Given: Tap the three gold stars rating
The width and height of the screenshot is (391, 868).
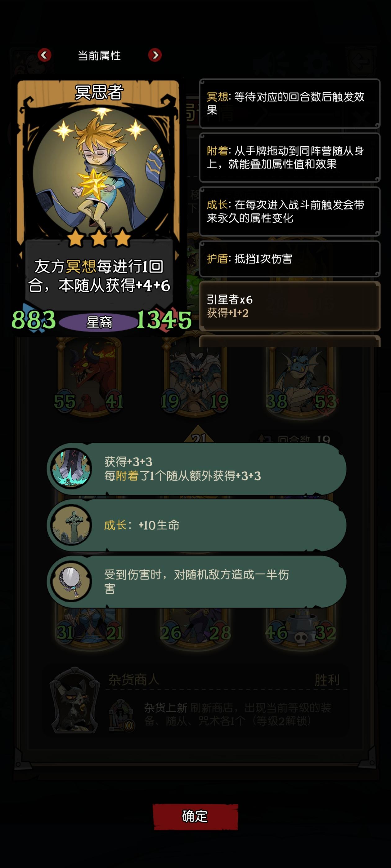Looking at the screenshot, I should [x=99, y=237].
